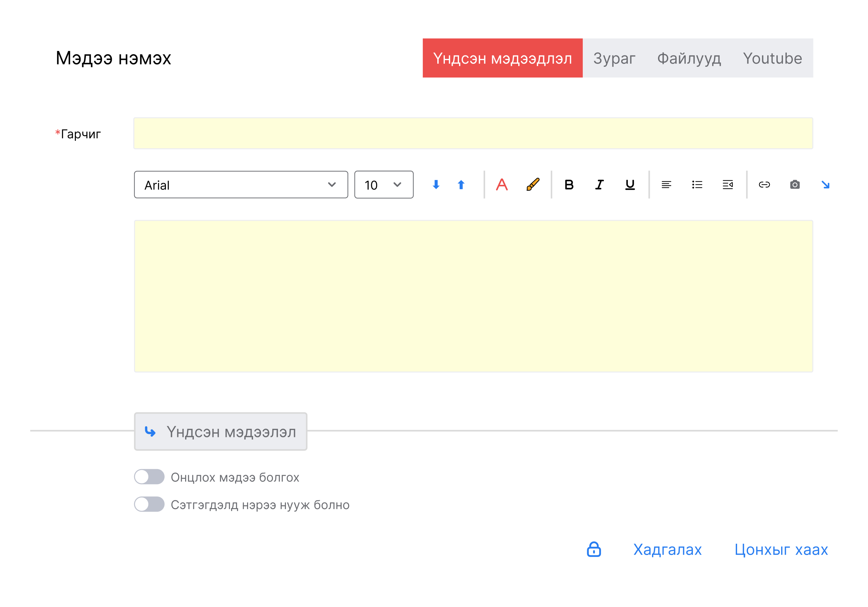Toggle bold formatting
Viewport: 868px width, 607px height.
[569, 184]
